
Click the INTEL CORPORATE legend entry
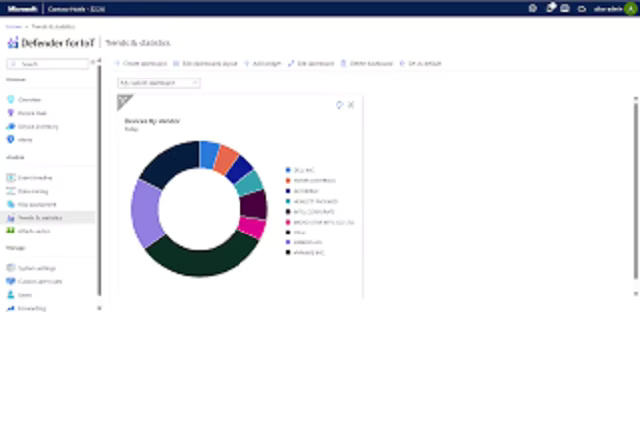[310, 212]
